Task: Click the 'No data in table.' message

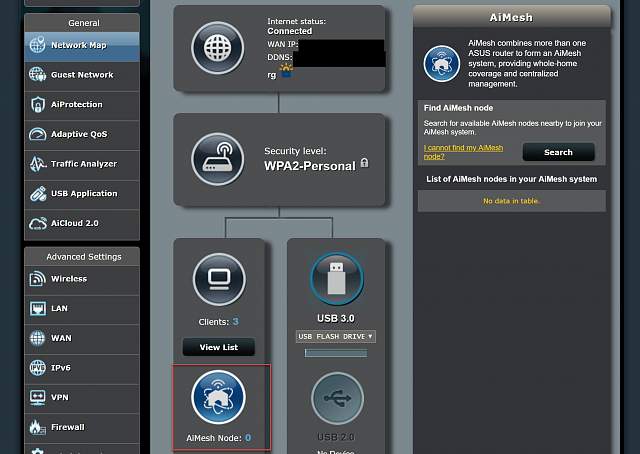Action: pos(511,201)
